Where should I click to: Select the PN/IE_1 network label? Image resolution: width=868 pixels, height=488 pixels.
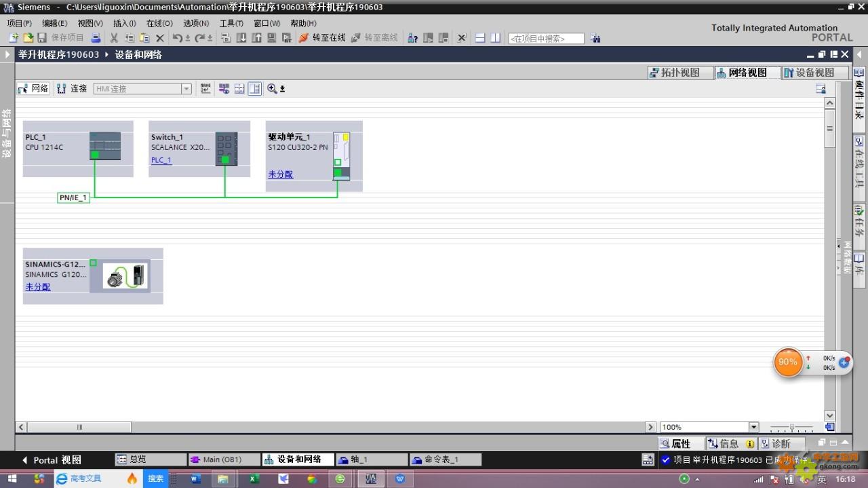73,198
